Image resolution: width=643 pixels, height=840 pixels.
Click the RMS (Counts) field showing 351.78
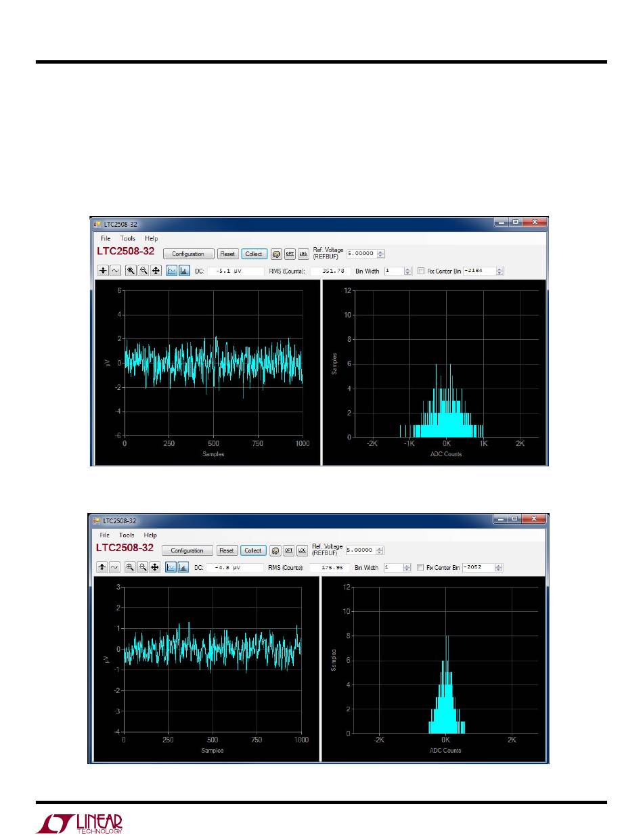331,271
